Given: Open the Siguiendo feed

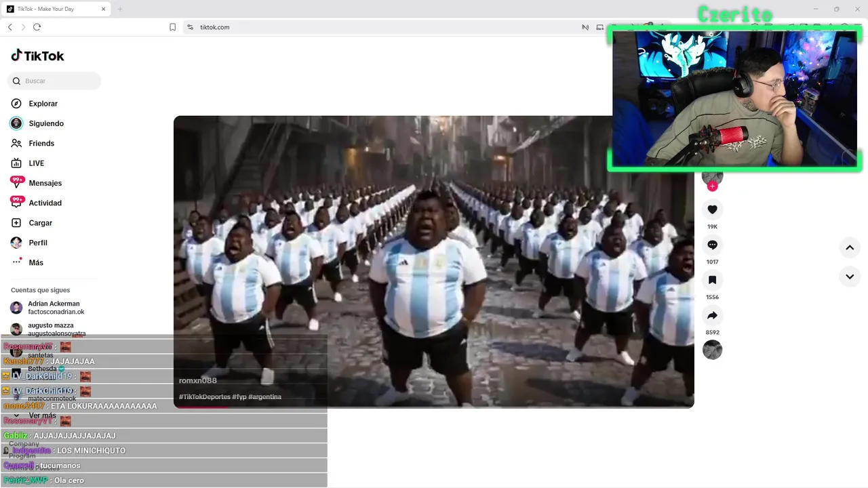Looking at the screenshot, I should (46, 123).
